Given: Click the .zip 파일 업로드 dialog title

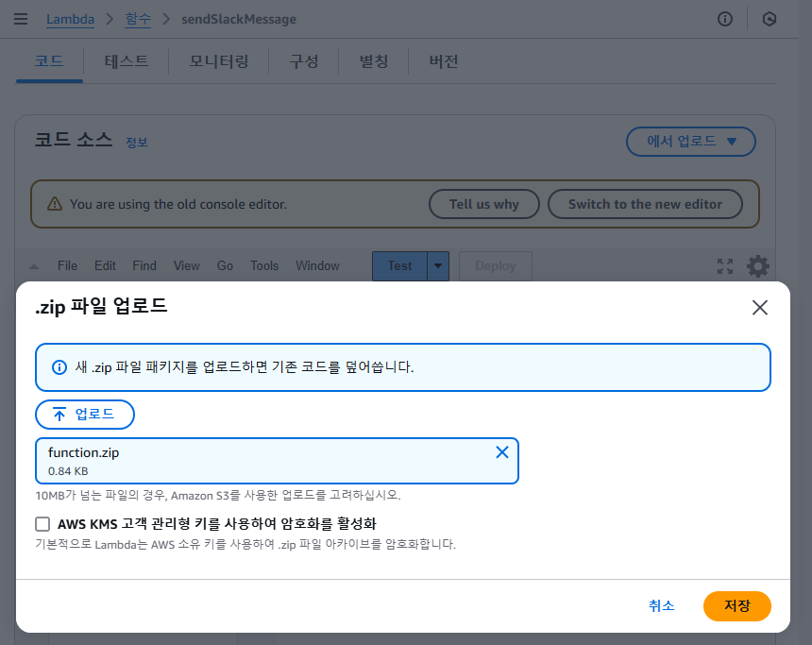Looking at the screenshot, I should pyautogui.click(x=101, y=306).
